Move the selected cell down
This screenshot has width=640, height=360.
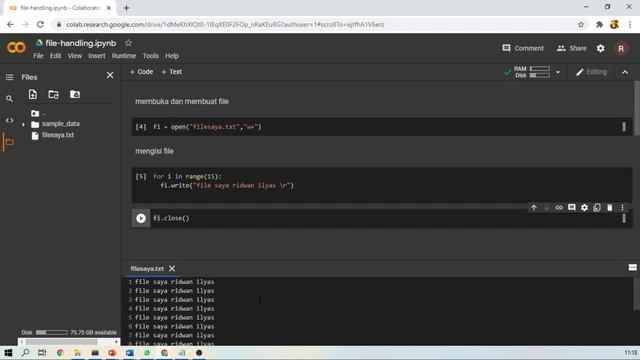pos(546,208)
